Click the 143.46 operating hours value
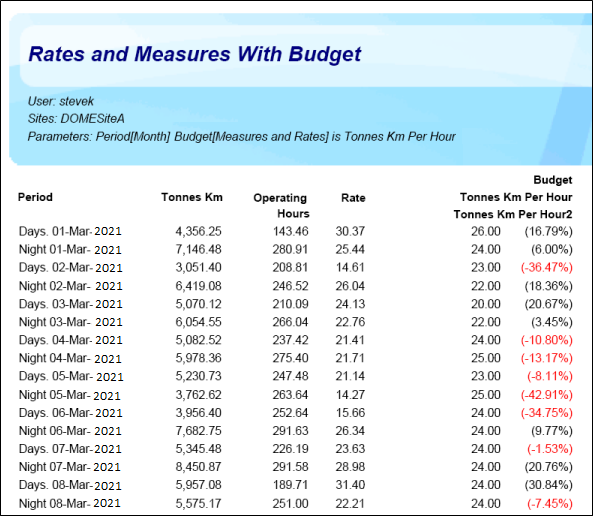 (290, 231)
